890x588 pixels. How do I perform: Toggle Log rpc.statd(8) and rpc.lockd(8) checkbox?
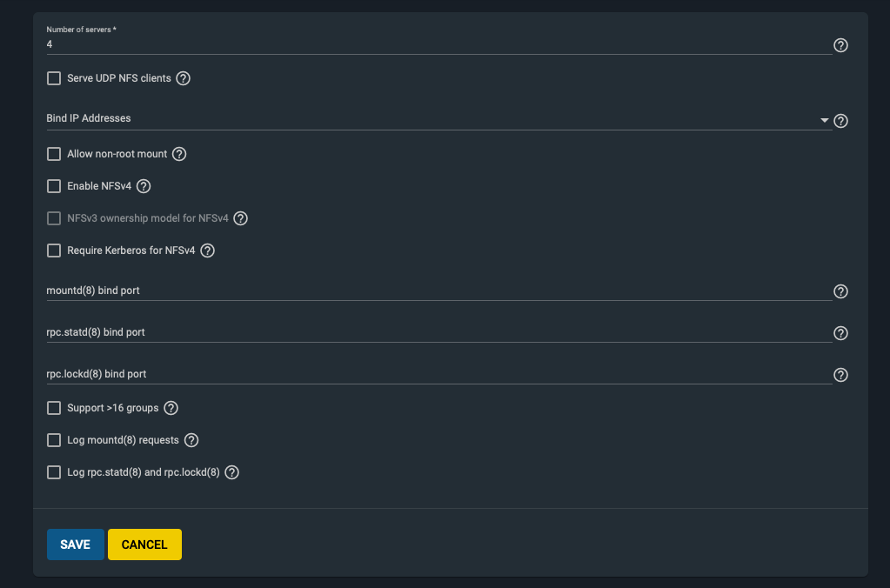point(54,472)
